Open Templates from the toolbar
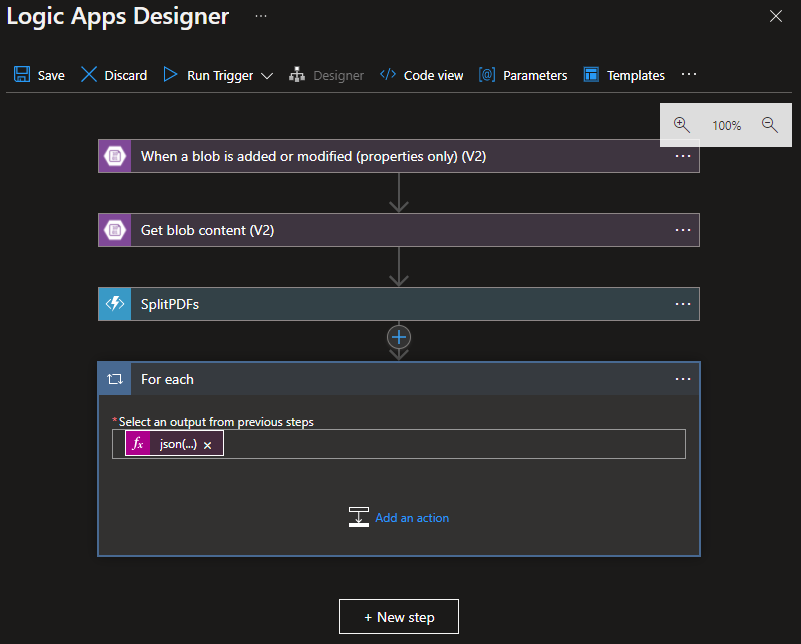The image size is (801, 644). coord(624,75)
